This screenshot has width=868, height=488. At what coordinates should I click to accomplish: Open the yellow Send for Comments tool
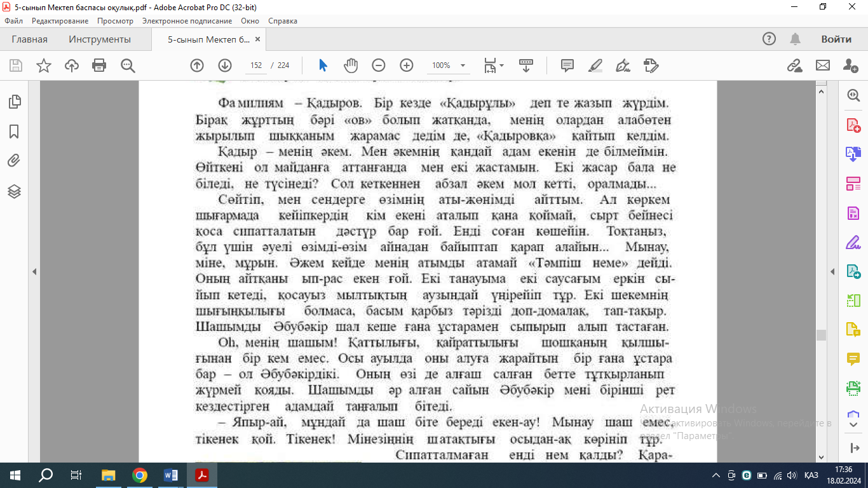tap(853, 330)
